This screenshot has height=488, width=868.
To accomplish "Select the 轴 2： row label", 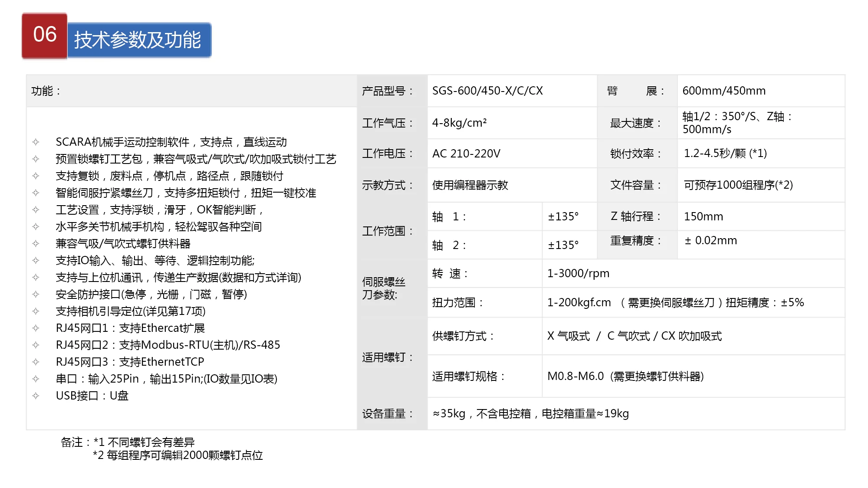I will click(x=449, y=245).
